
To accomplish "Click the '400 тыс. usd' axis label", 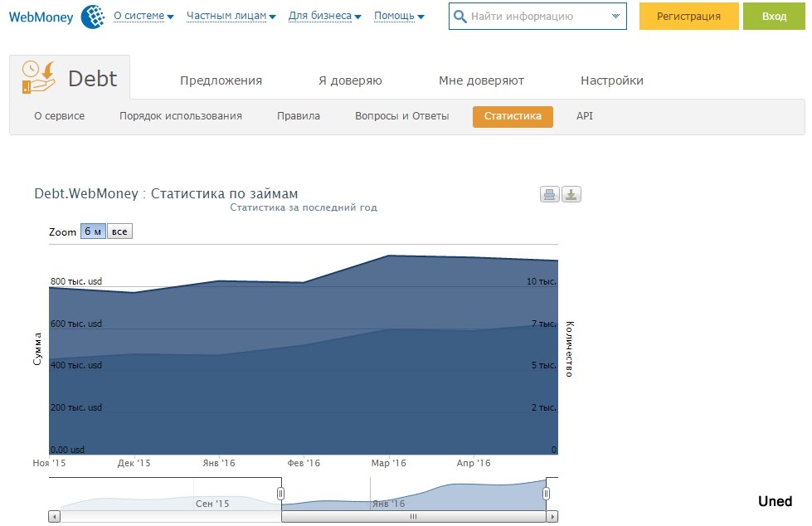I will point(76,365).
